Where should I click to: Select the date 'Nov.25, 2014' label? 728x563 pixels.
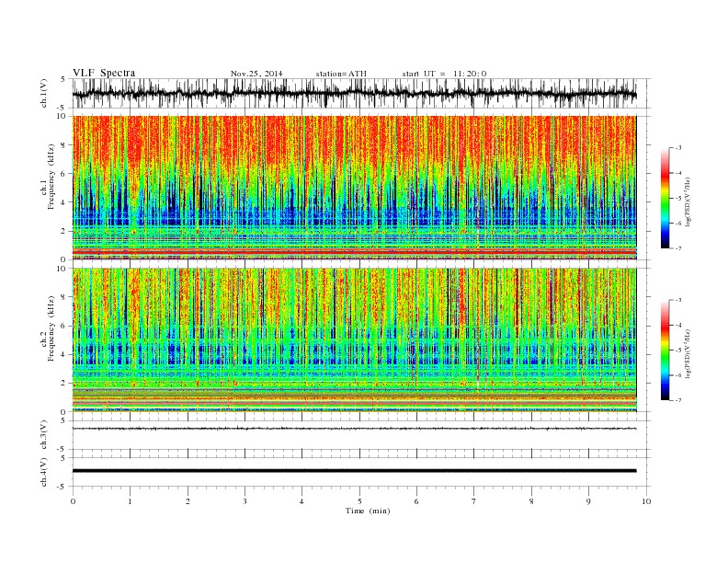(256, 74)
